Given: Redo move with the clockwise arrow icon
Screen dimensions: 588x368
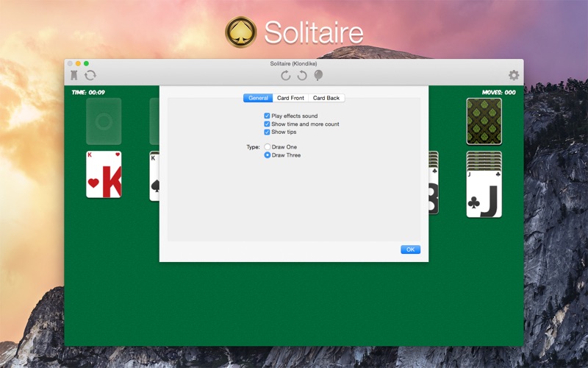Looking at the screenshot, I should [285, 76].
